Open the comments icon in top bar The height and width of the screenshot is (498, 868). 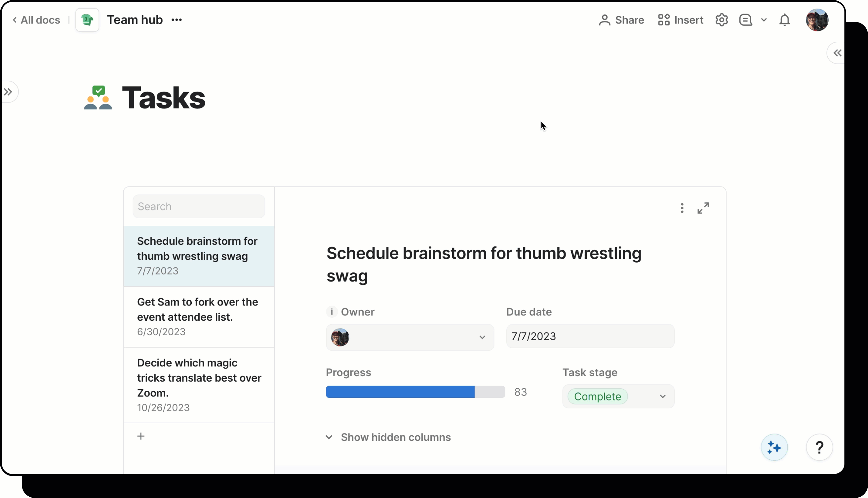point(745,20)
